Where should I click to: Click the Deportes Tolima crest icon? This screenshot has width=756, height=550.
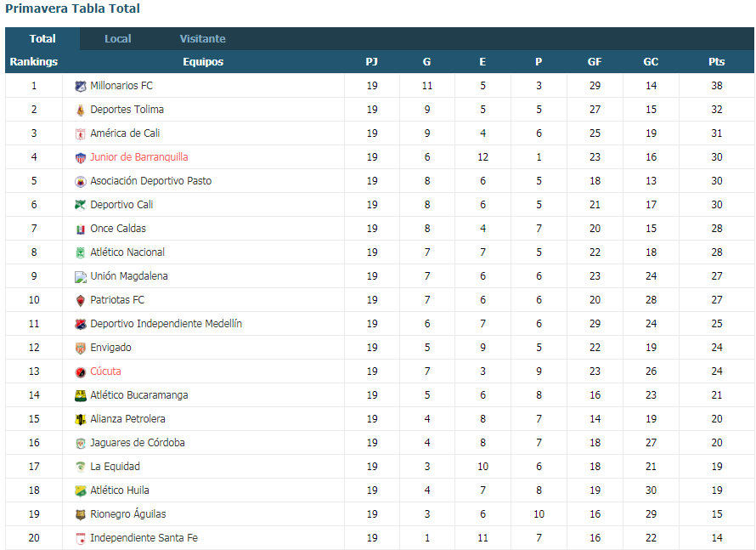click(81, 110)
